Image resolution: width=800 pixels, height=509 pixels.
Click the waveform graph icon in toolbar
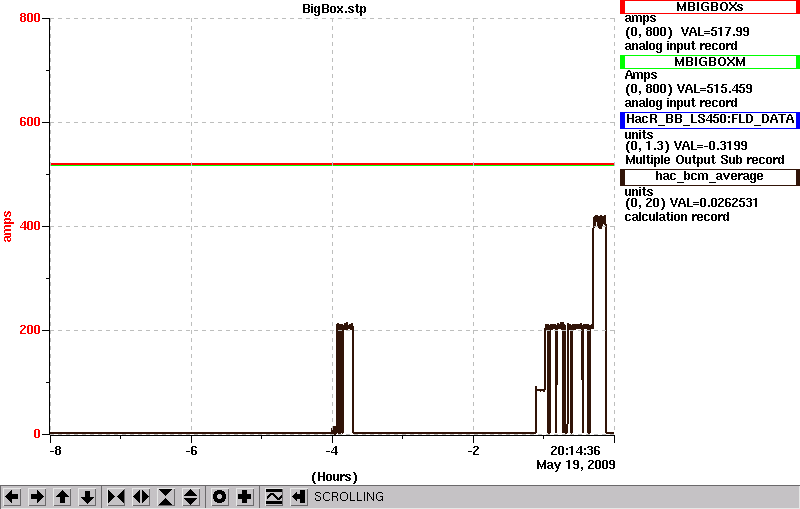pos(274,497)
